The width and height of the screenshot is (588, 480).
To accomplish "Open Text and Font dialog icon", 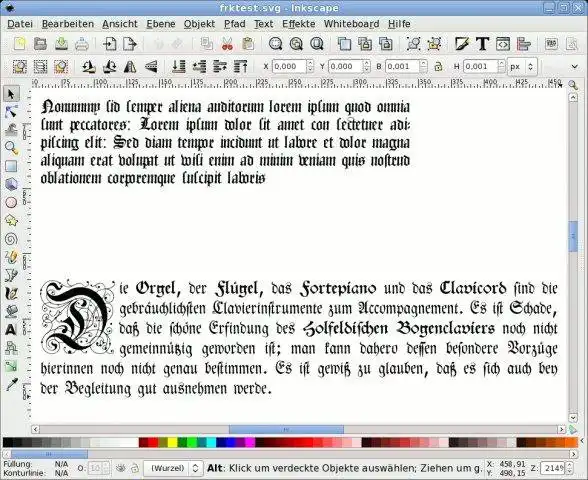I will coord(483,44).
